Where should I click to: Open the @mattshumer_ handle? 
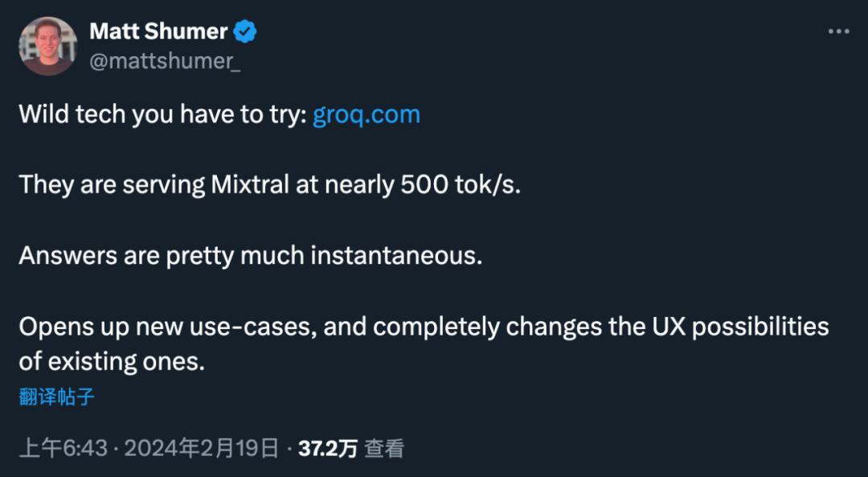click(165, 62)
